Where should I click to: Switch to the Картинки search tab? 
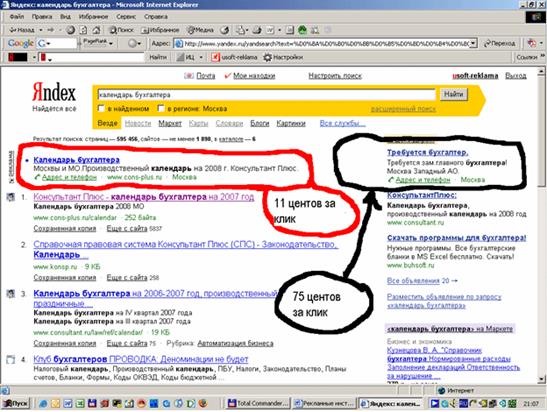pyautogui.click(x=291, y=123)
